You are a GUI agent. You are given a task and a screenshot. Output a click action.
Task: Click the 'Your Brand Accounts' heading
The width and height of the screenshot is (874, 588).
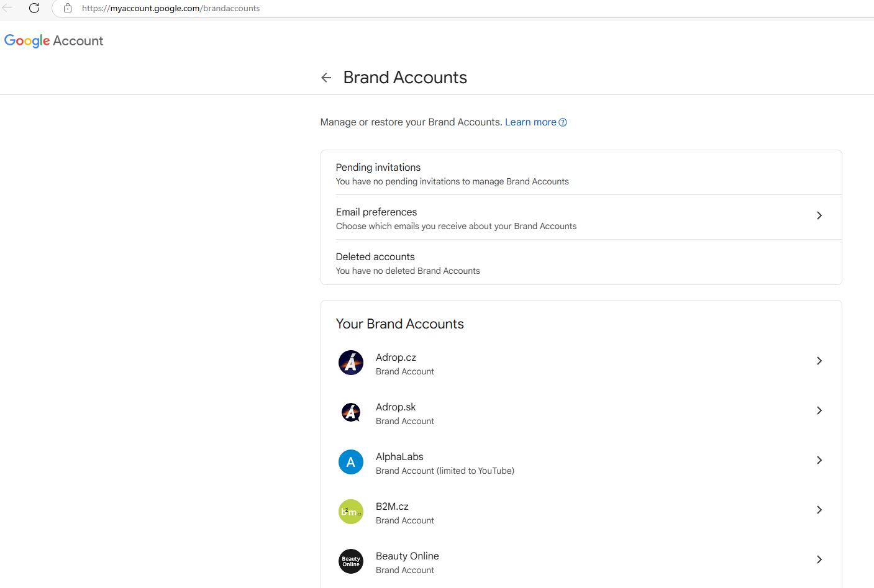coord(400,323)
